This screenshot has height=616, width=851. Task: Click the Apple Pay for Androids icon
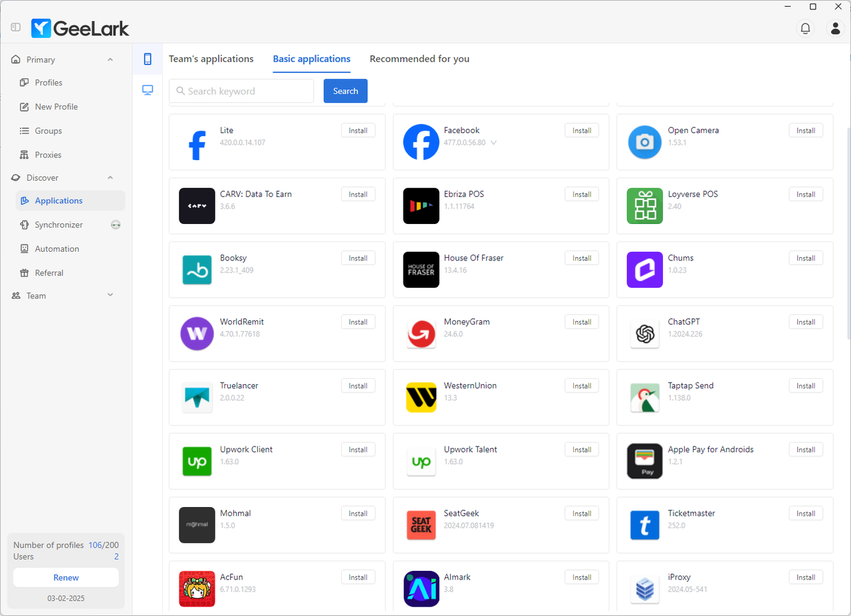[x=645, y=461]
